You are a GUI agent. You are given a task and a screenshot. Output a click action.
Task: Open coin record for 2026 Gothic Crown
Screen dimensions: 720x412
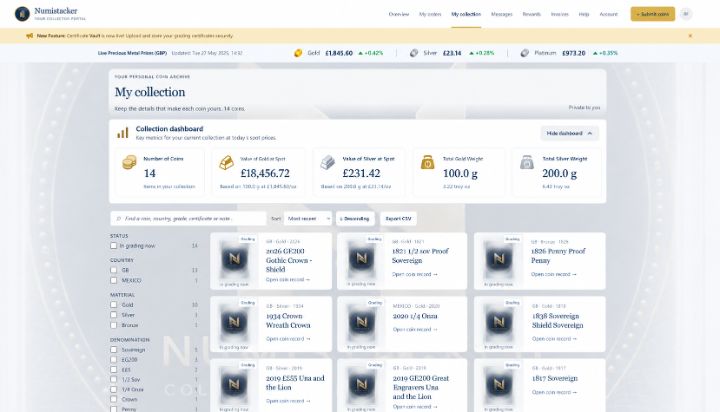coord(287,280)
